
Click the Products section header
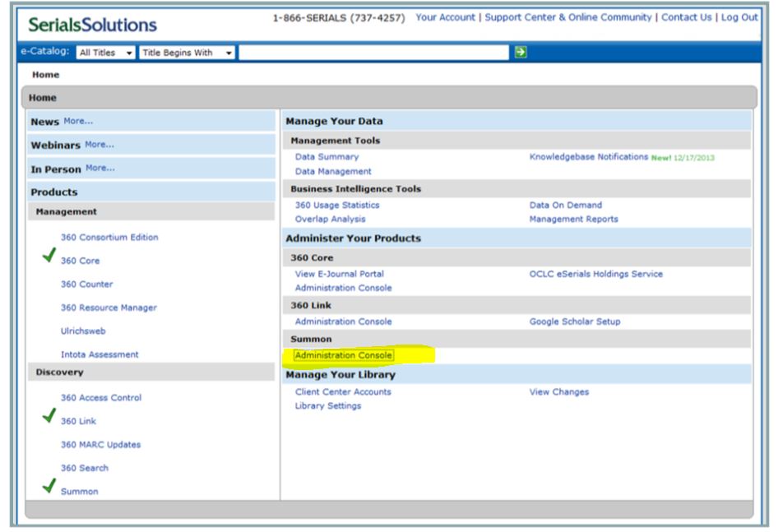(x=151, y=192)
